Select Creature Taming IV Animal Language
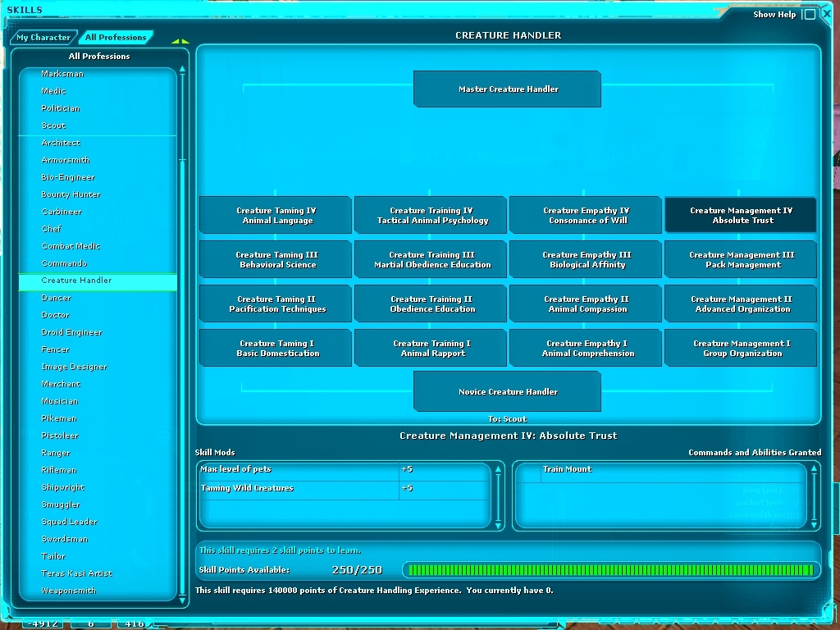Screen dimensions: 840x630 tap(276, 216)
